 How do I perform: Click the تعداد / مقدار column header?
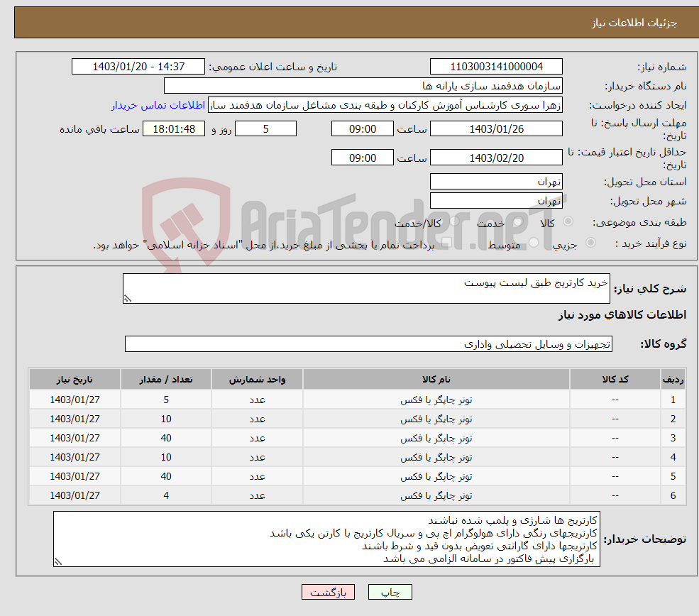[166, 379]
